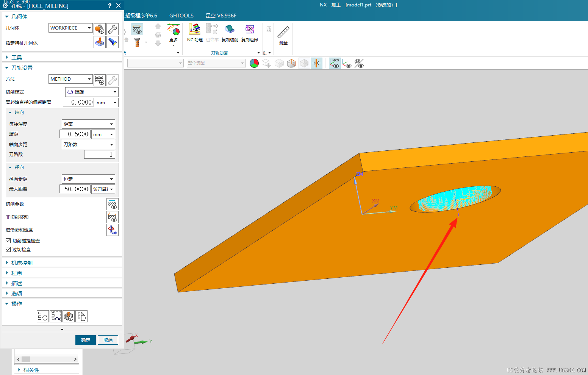Click the flashlight display icon for feature geometry
The width and height of the screenshot is (588, 375).
tap(113, 42)
